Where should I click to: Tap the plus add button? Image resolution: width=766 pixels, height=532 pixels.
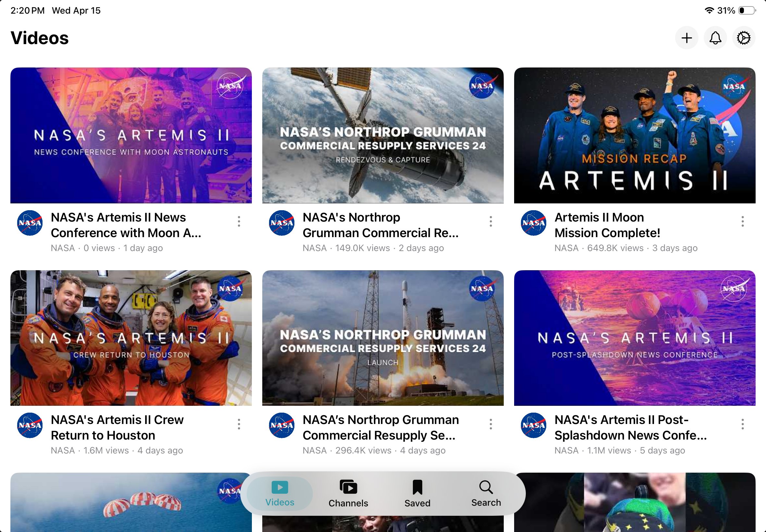pos(686,38)
